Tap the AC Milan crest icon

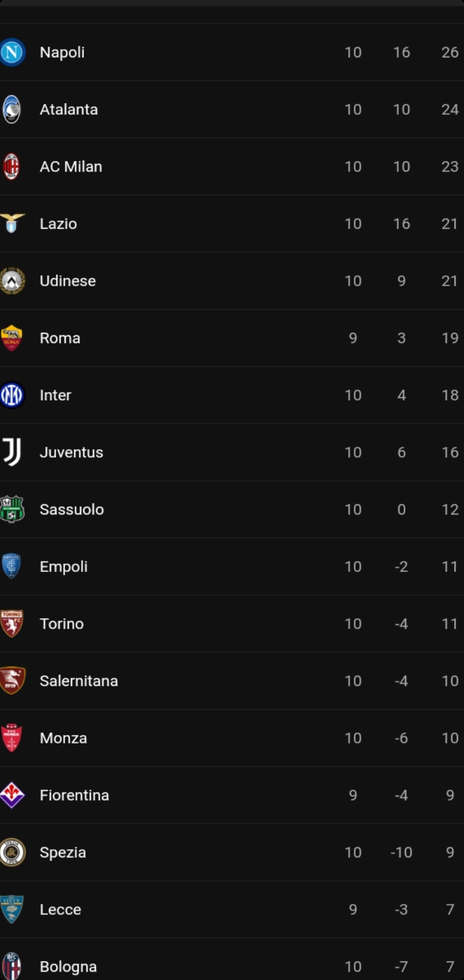pos(12,166)
